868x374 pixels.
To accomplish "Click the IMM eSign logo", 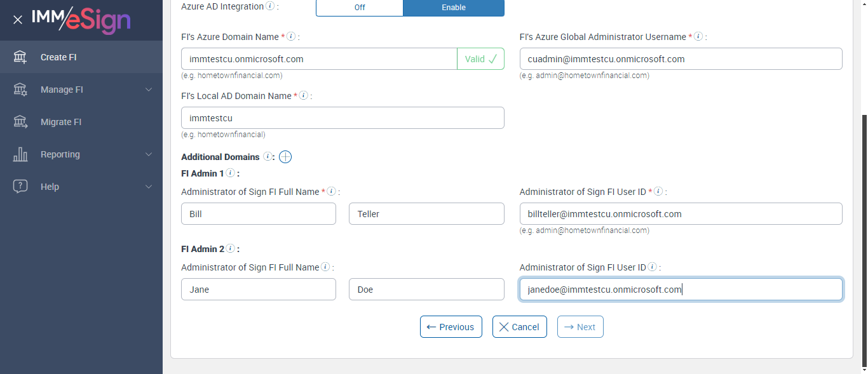I will (81, 20).
